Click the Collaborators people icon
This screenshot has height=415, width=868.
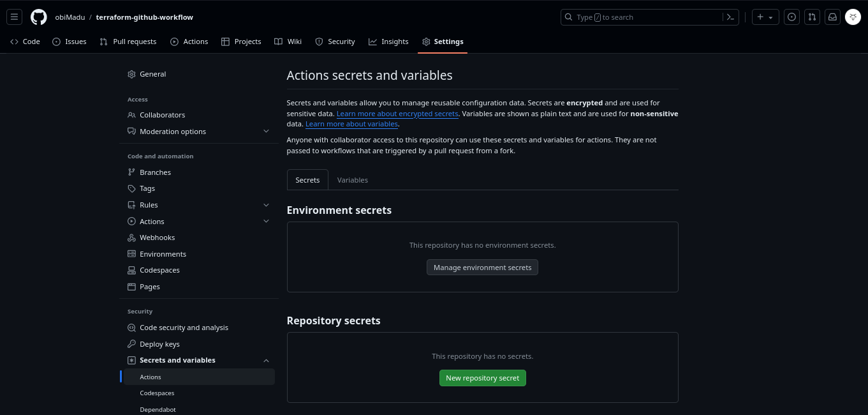point(132,115)
